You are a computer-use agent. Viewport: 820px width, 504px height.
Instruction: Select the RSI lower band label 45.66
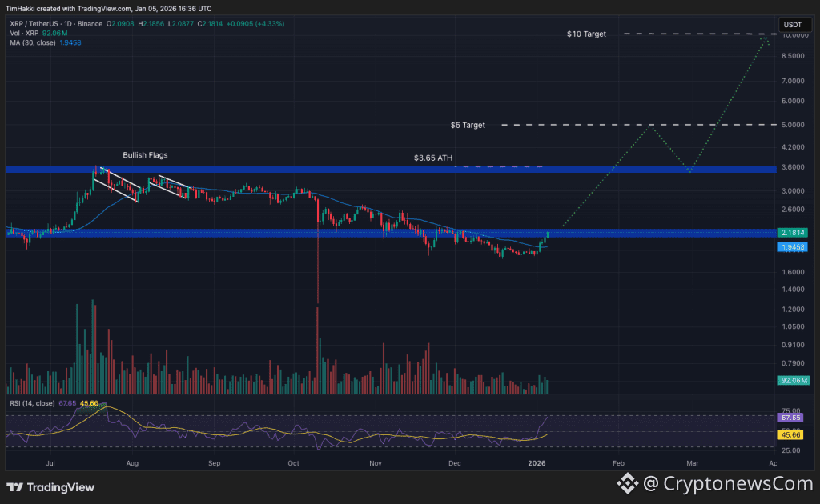790,434
